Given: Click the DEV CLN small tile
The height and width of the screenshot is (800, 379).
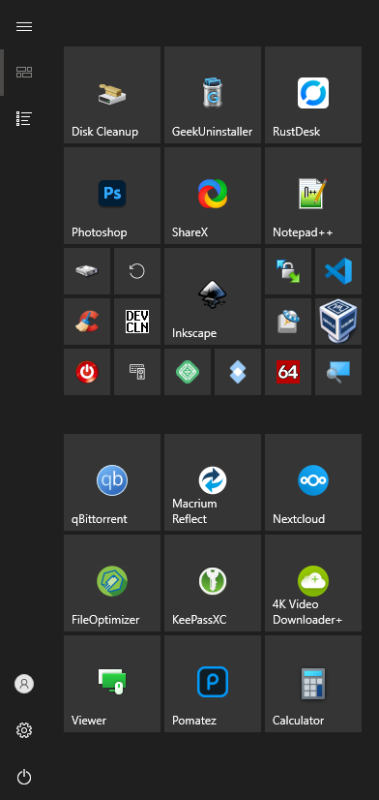Looking at the screenshot, I should point(137,321).
